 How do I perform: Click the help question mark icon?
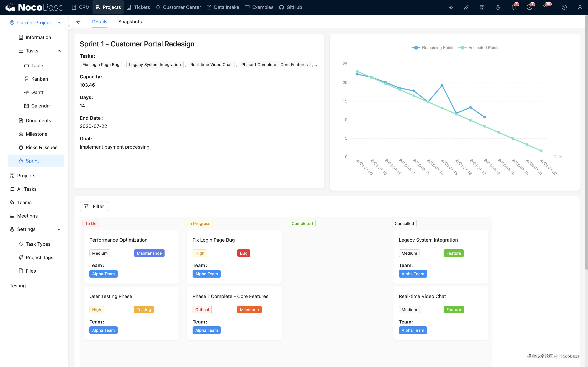(564, 7)
